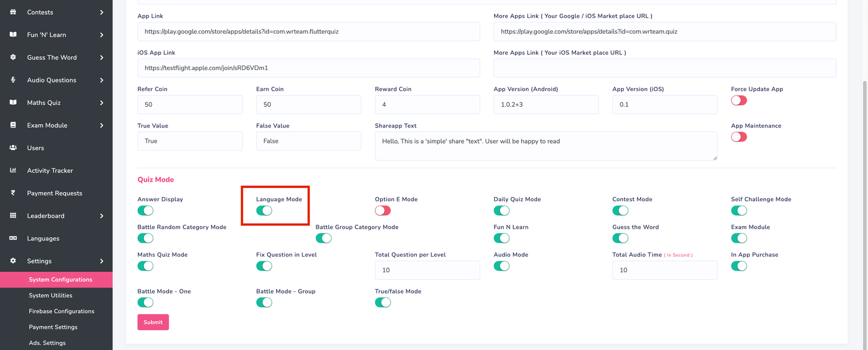The image size is (868, 350).
Task: Submit the system configuration form
Action: 153,322
